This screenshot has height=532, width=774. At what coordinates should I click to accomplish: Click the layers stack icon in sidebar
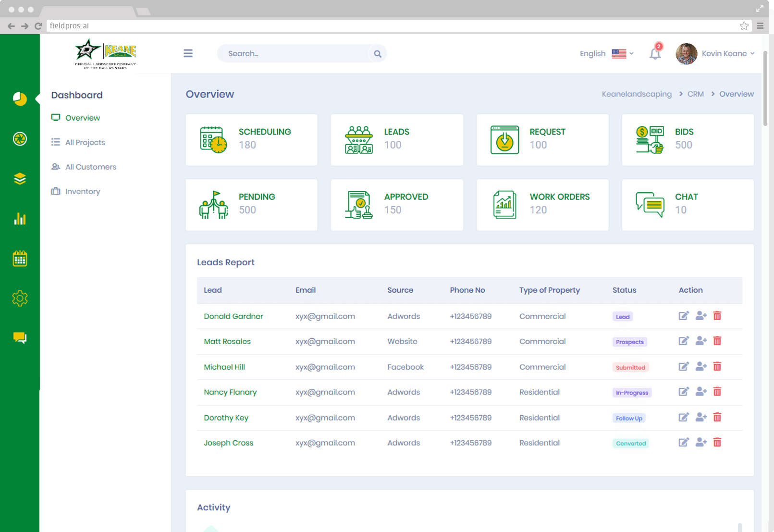click(x=20, y=179)
